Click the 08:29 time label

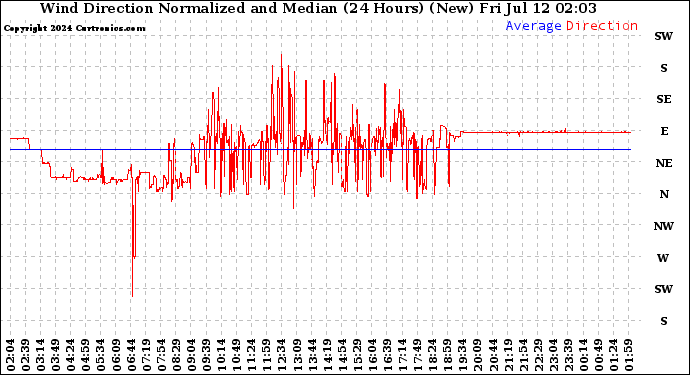coord(176,355)
